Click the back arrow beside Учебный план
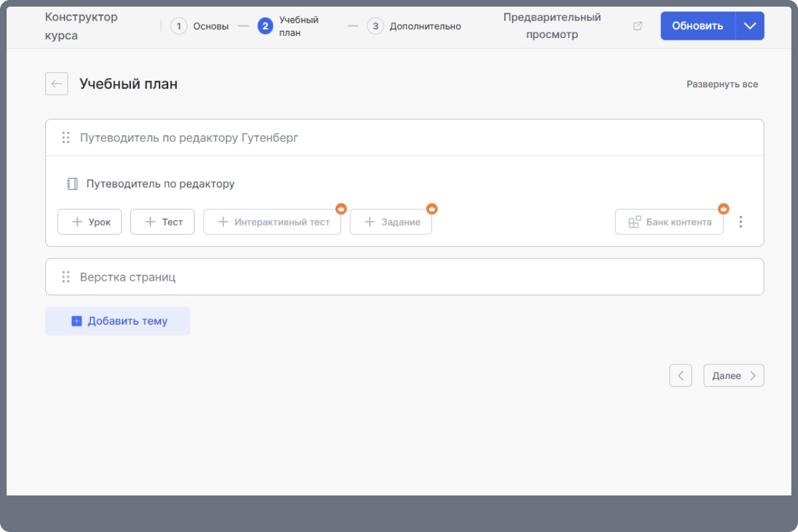This screenshot has height=532, width=798. (x=57, y=84)
